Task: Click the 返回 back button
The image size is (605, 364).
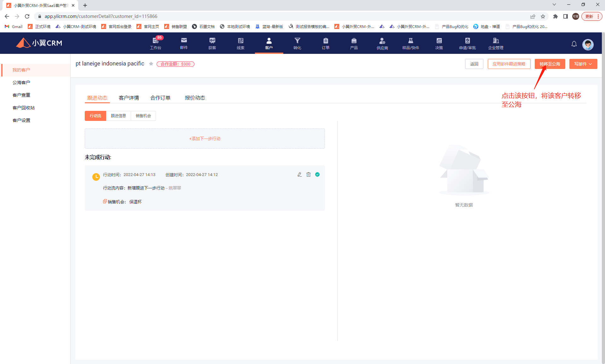Action: [474, 64]
